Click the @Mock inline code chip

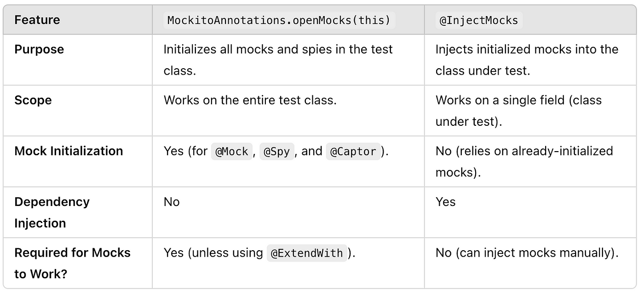tap(232, 152)
